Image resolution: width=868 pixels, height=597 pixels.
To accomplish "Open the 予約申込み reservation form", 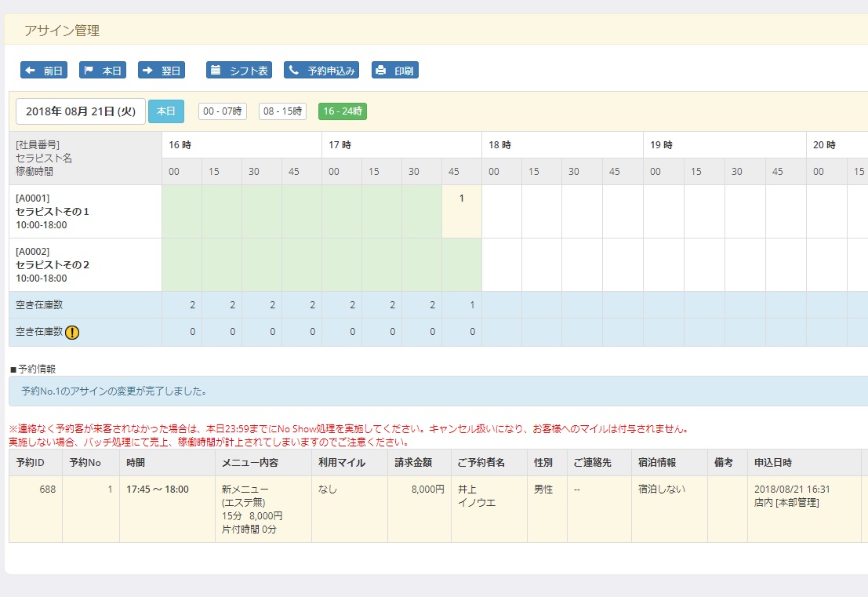I will pos(321,69).
